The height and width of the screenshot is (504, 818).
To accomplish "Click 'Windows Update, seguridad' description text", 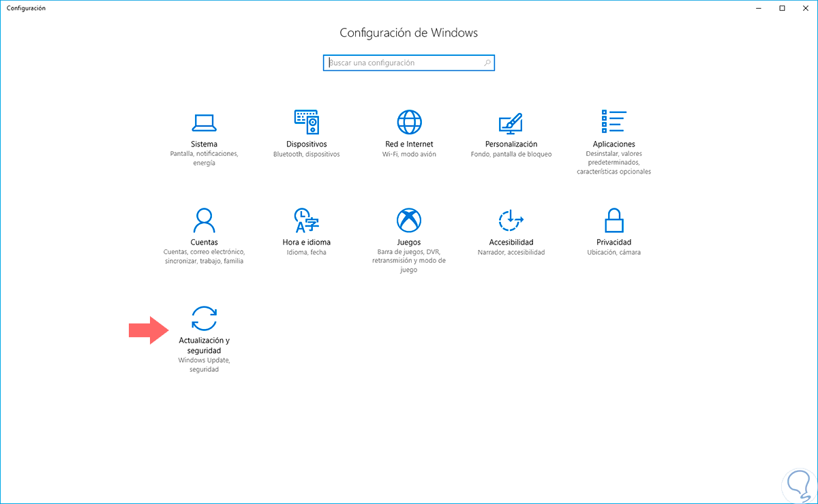I will (x=204, y=365).
